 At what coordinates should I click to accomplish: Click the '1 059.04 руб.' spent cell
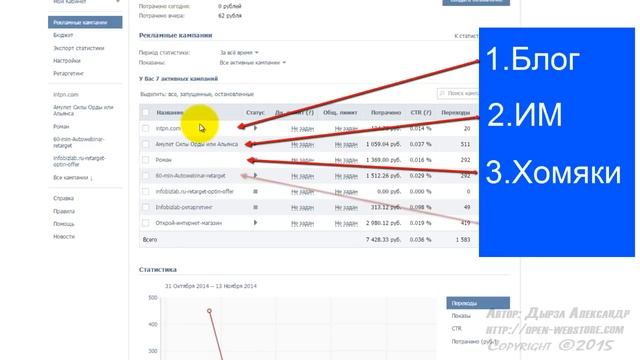(x=383, y=144)
